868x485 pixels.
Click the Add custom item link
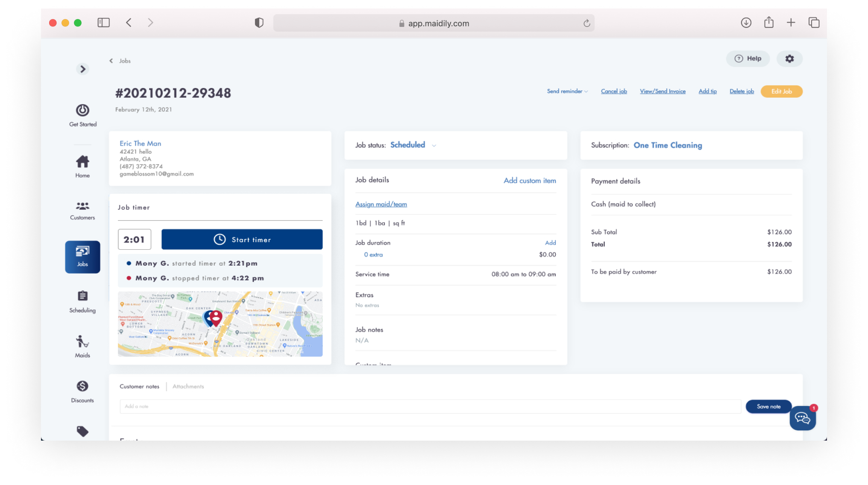coord(529,181)
